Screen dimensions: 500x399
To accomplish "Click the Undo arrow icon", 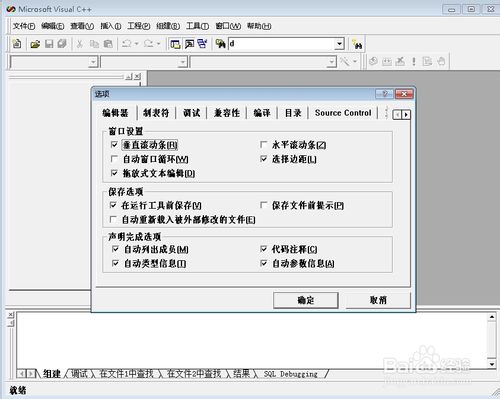I will [x=127, y=44].
